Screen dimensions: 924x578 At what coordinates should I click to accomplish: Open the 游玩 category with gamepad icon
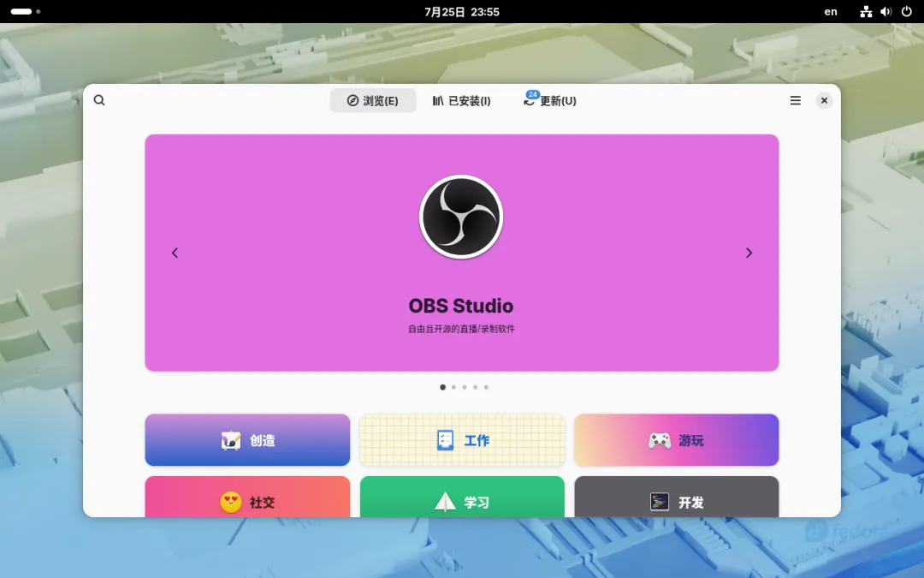click(677, 440)
